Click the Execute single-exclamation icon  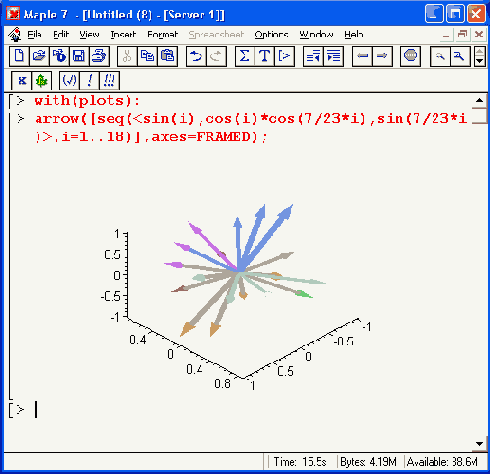[x=89, y=81]
